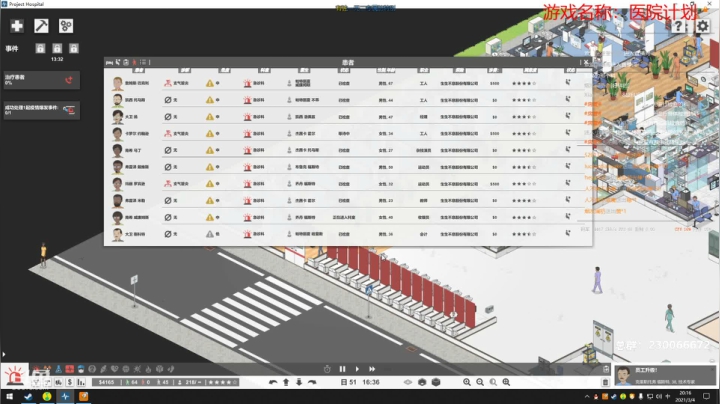Sort by the satisfaction stars column header
The image size is (720, 404).
(530, 70)
